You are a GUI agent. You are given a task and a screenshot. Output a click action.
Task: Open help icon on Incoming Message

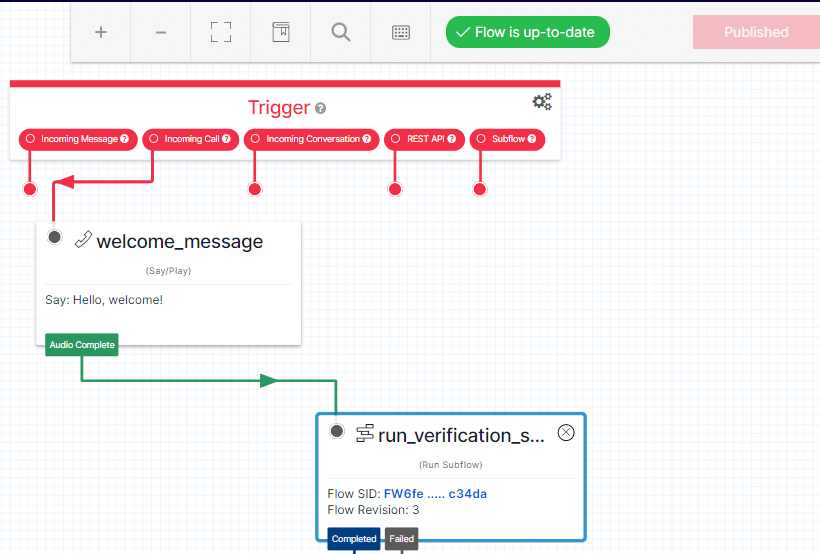pyautogui.click(x=124, y=139)
